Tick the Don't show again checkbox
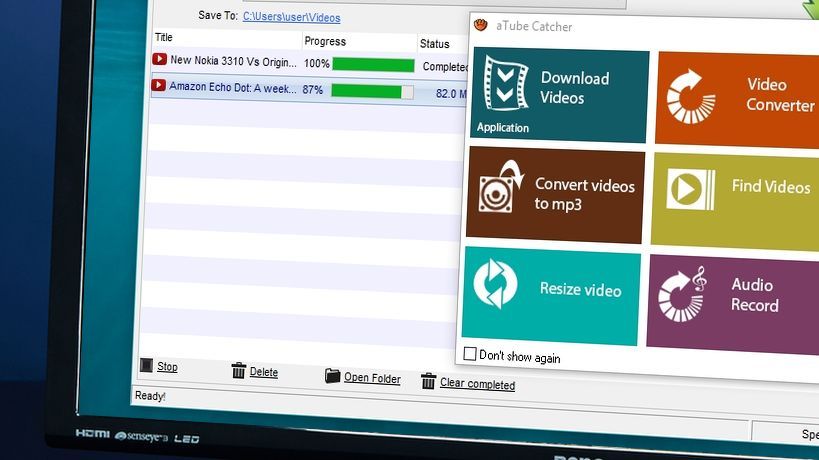Image resolution: width=819 pixels, height=460 pixels. (470, 354)
